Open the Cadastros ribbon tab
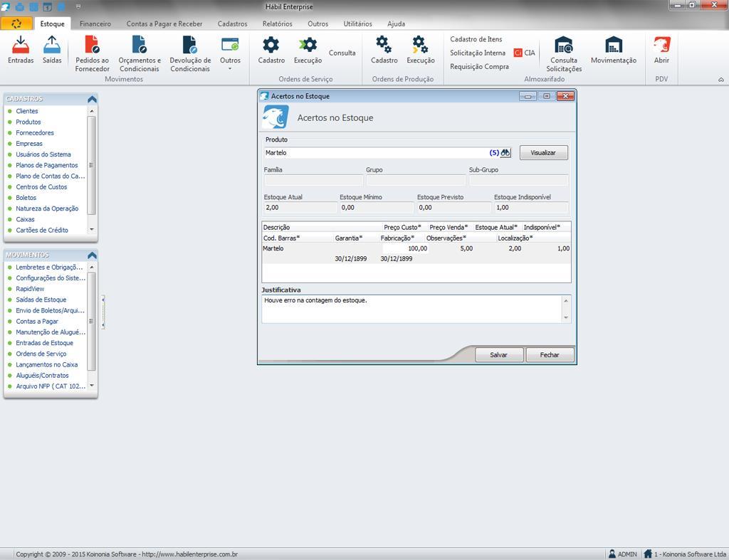729x560 pixels. tap(233, 23)
